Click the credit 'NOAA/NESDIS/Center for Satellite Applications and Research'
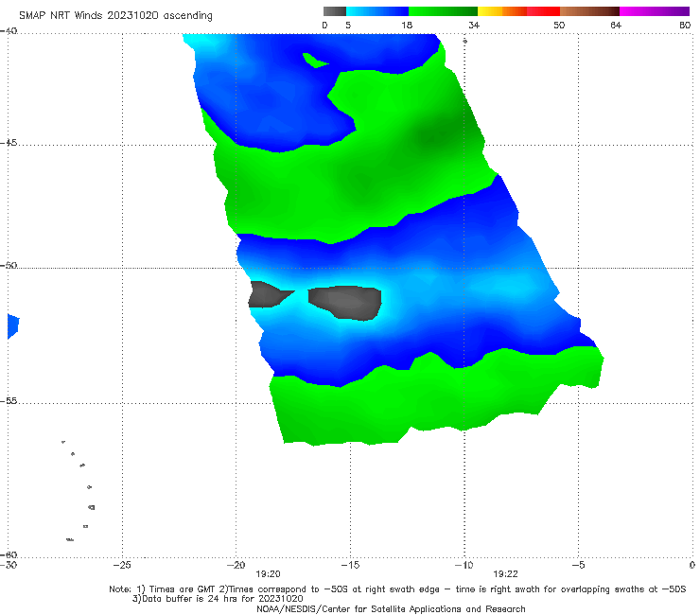This screenshot has width=700, height=615. tap(391, 608)
